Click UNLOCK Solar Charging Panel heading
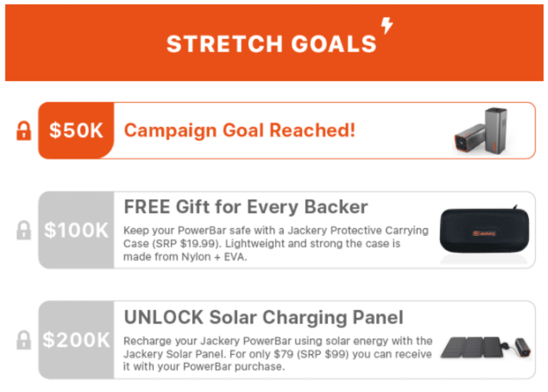The image size is (548, 392). pyautogui.click(x=264, y=317)
